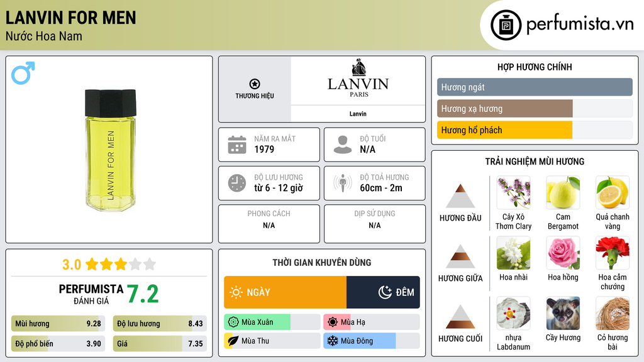Click the Cam Bergamot note thumbnail
The image size is (644, 362).
(563, 192)
